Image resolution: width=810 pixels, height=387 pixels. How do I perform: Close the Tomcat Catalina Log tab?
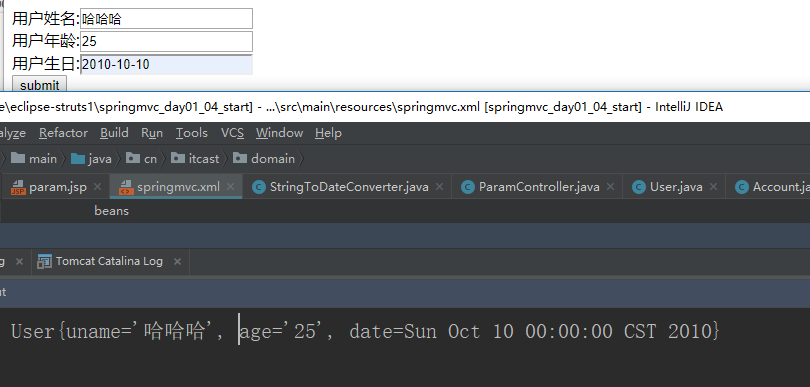(x=177, y=262)
